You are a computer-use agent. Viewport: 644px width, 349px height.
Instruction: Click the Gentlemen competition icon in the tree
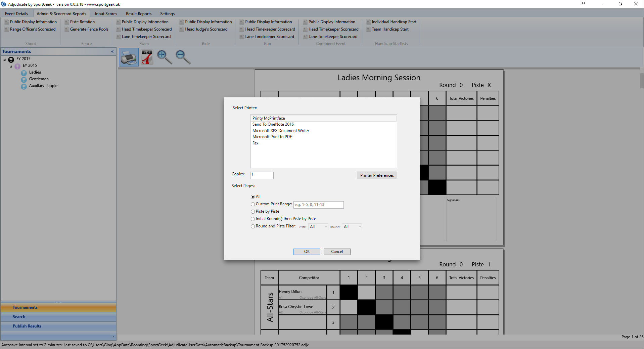[x=24, y=80]
